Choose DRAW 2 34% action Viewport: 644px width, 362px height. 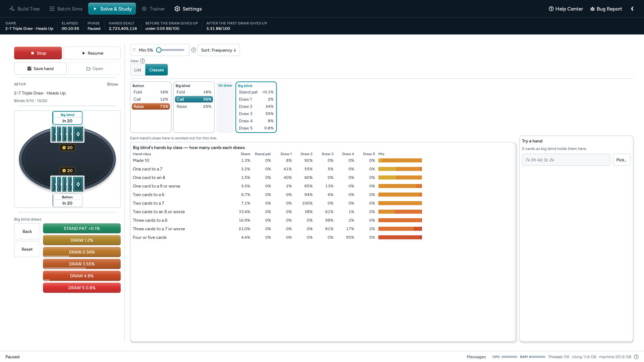(82, 252)
